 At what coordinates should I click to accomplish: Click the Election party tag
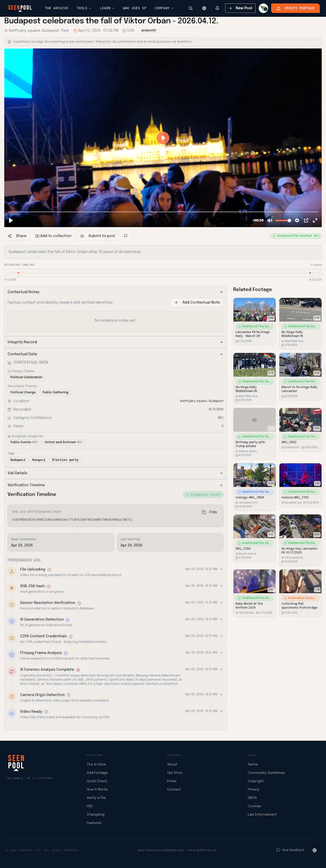click(65, 460)
